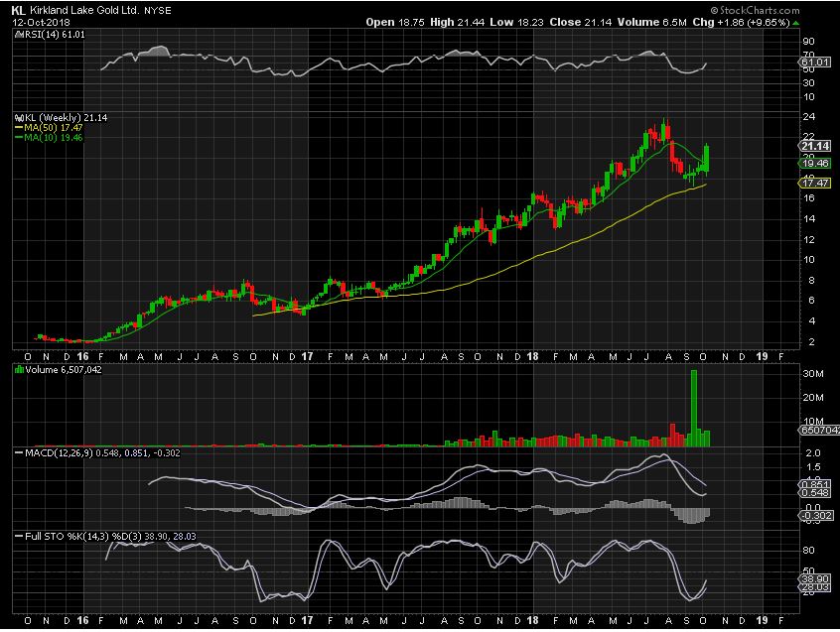Click the 21.14 last price tag
840x632 pixels.
click(x=815, y=146)
